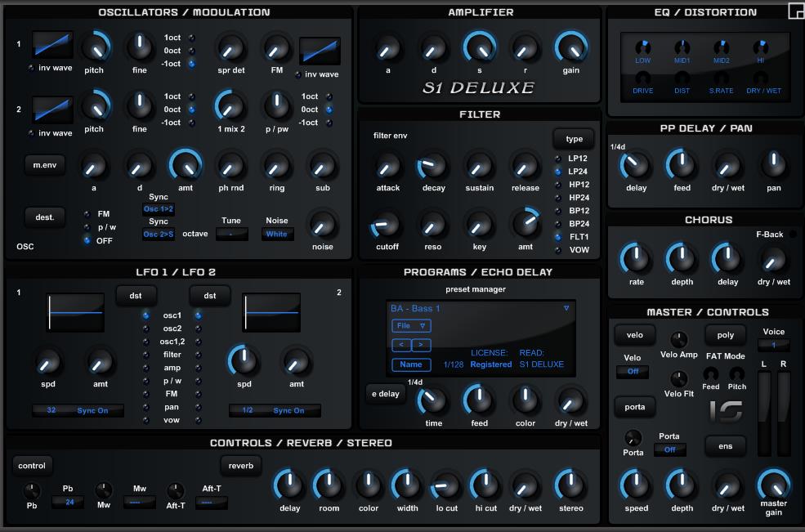
Task: Select filter destination for LFO 1
Action: click(145, 355)
